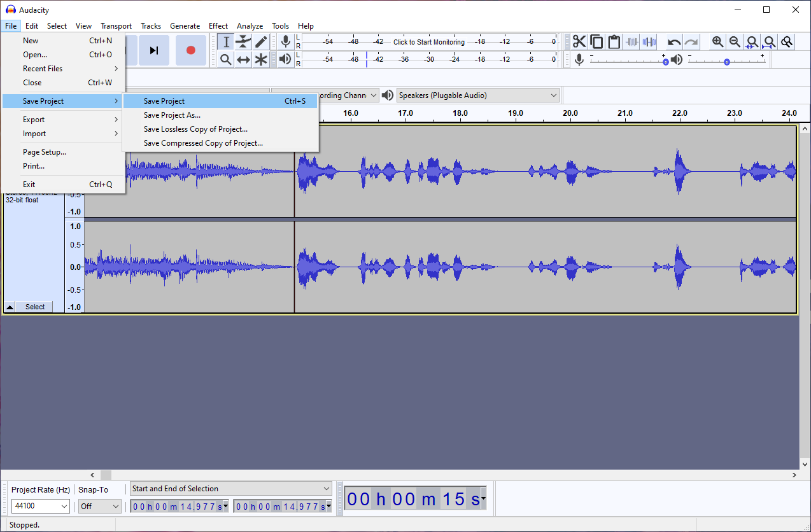Start recording with the red Record button

tap(190, 50)
